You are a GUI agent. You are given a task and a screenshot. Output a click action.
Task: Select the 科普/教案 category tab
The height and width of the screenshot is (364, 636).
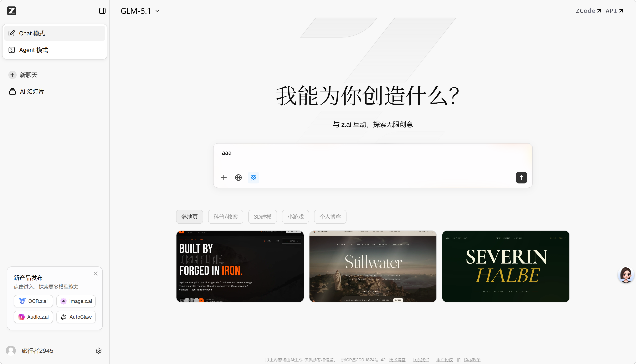[x=226, y=217]
